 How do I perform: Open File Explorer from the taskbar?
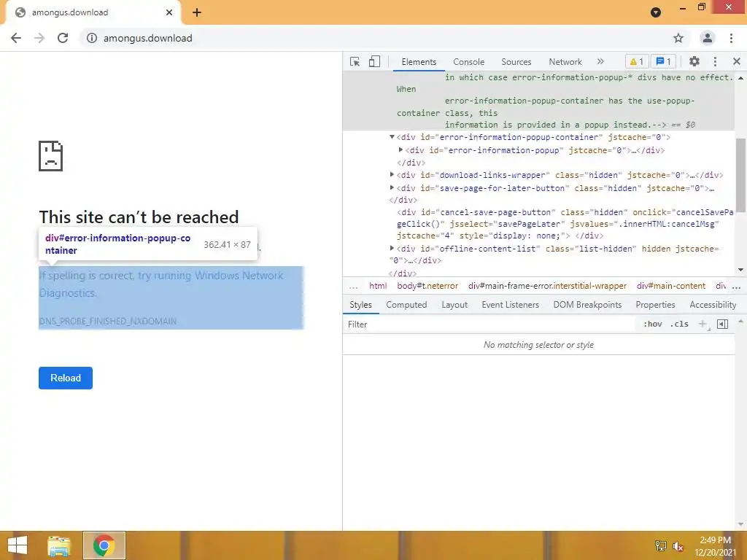coord(59,545)
